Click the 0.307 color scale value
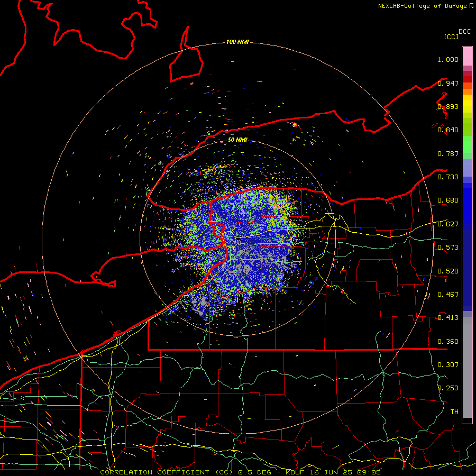The image size is (476, 476). 448,364
